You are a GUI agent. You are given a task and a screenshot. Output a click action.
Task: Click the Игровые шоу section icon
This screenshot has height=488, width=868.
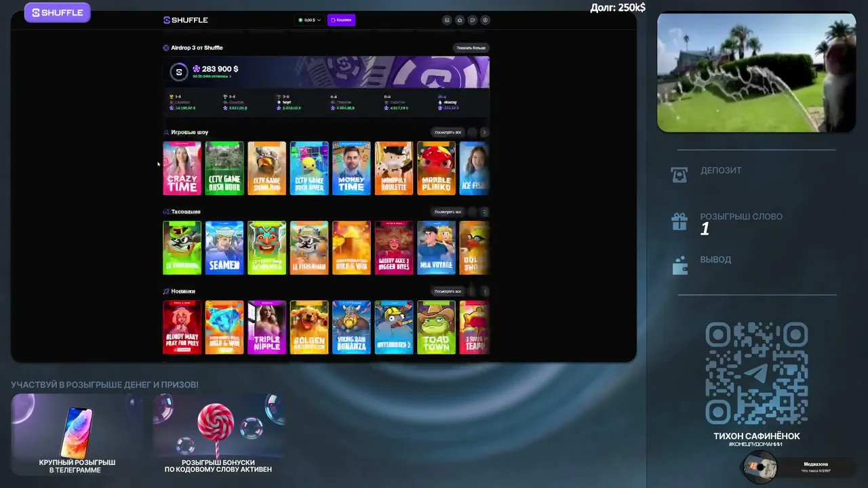(x=166, y=132)
